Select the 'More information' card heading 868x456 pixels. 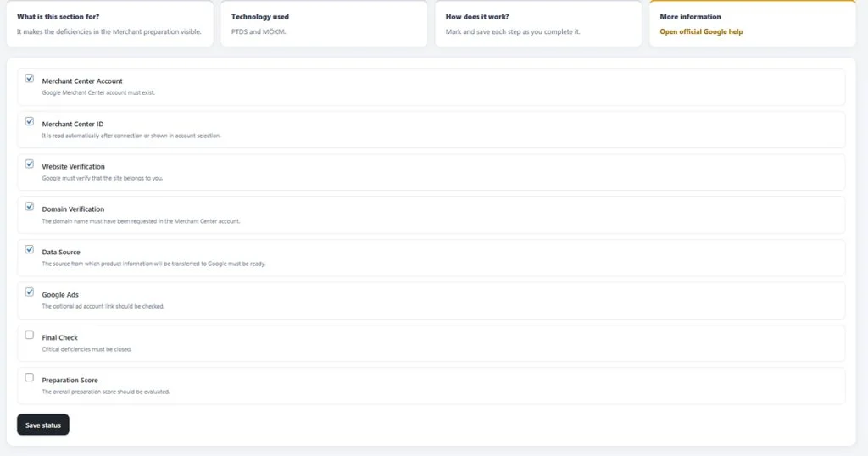coord(690,17)
